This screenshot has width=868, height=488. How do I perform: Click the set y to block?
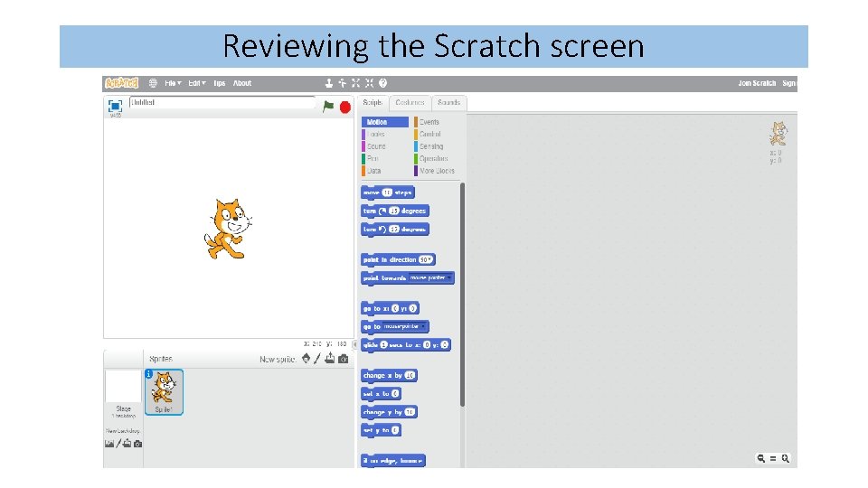pyautogui.click(x=381, y=430)
